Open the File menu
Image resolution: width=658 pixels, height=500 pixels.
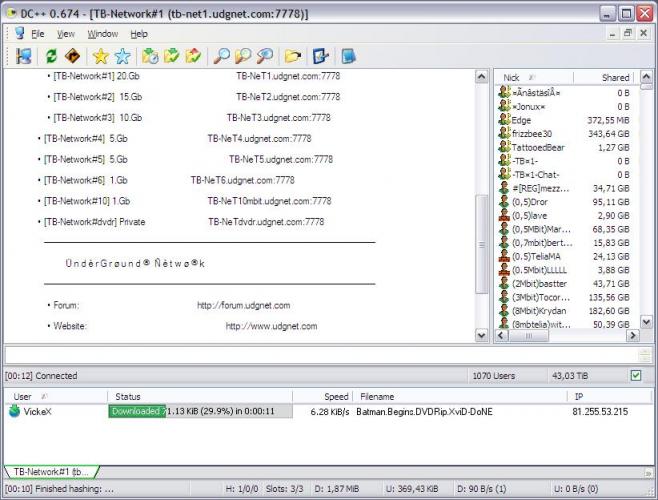click(x=37, y=34)
